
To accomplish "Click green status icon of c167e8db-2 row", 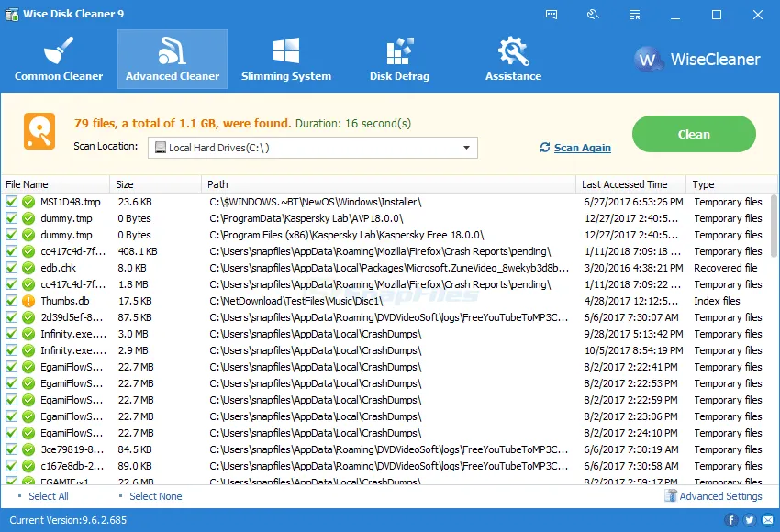I will click(x=28, y=466).
